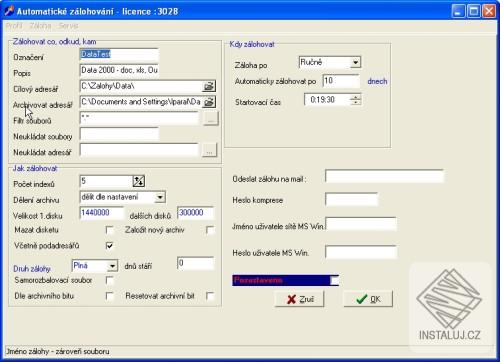The image size is (500, 362).
Task: Click the dnů stáří field
Action: click(196, 263)
